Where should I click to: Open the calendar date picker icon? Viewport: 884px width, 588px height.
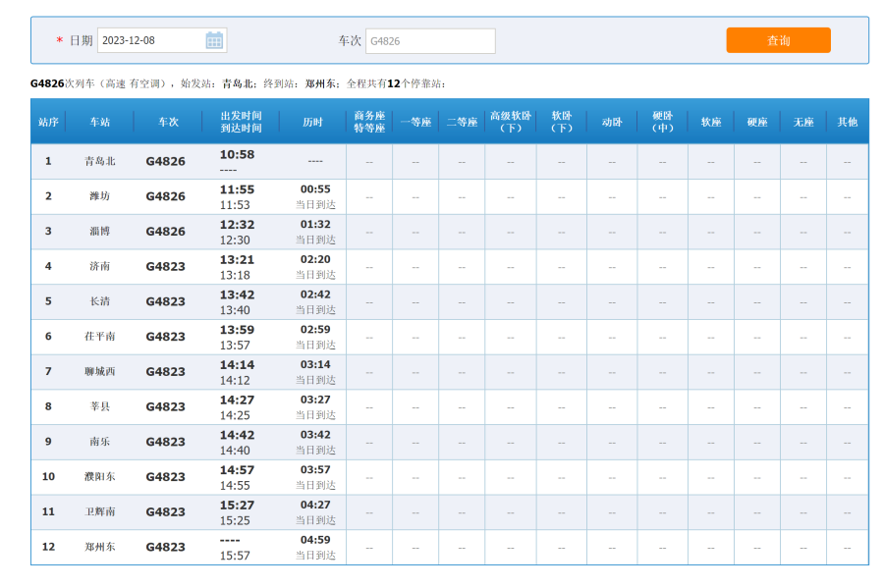(214, 40)
